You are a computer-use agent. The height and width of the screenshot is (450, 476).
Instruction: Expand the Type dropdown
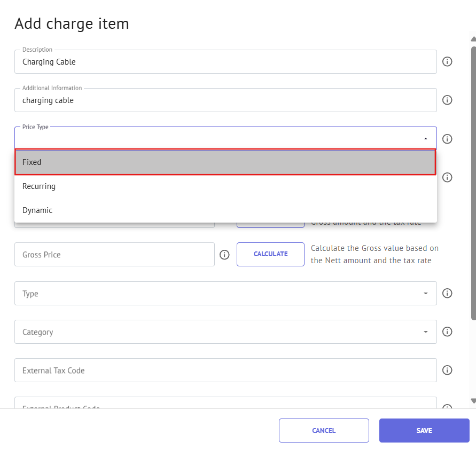(x=426, y=294)
